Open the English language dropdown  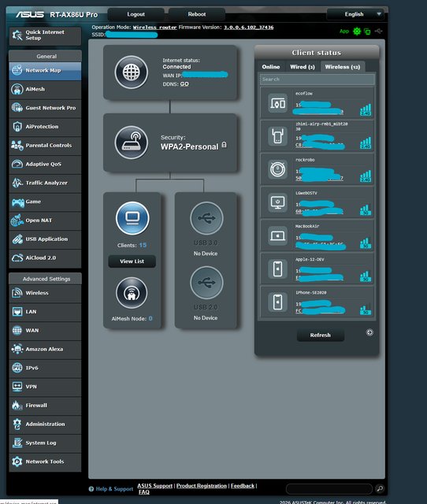(355, 14)
